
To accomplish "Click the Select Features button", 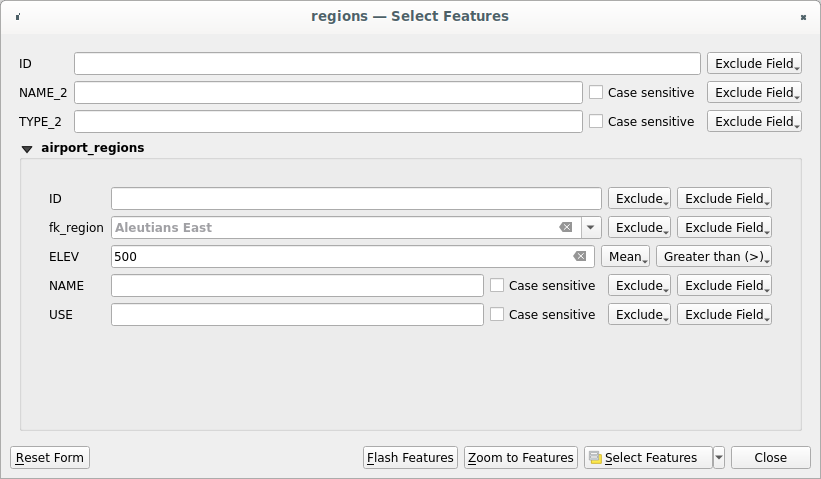I will [648, 458].
